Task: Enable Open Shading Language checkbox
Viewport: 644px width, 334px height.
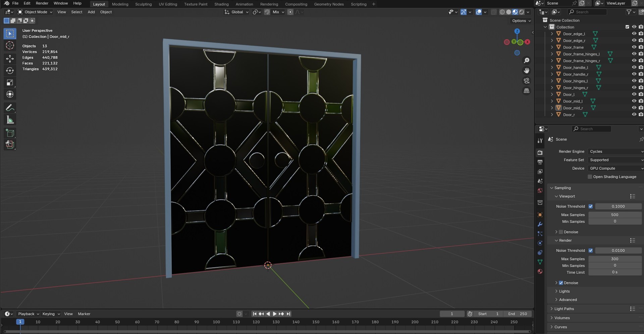Action: pos(590,177)
